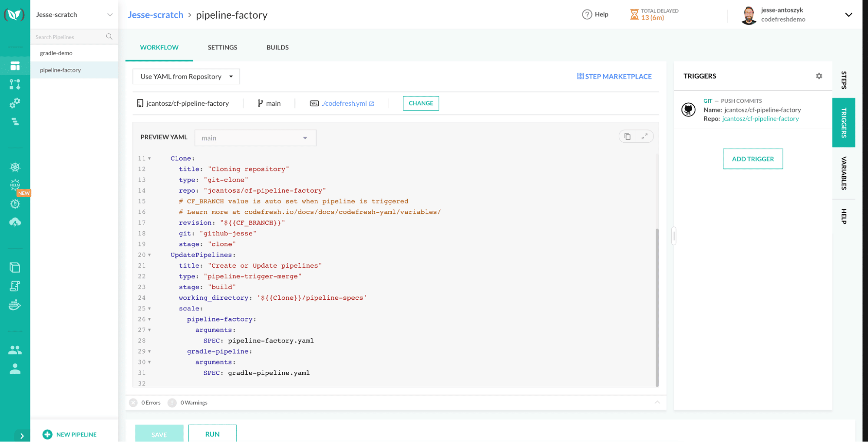Screen dimensions: 868x442
Task: Click the Add Trigger button
Action: tap(752, 159)
